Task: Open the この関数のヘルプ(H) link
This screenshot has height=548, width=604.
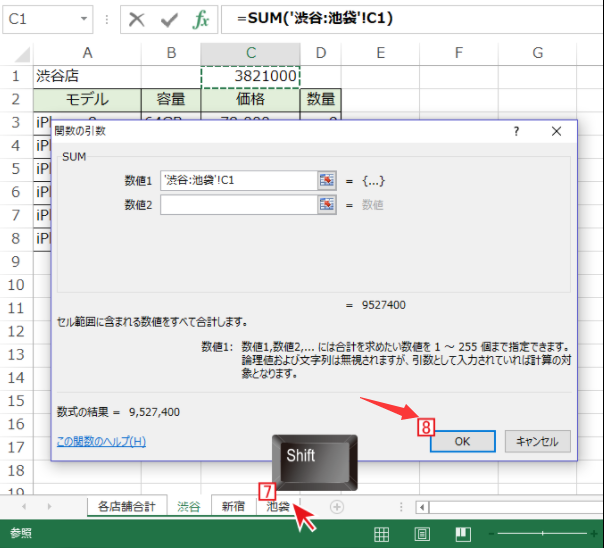Action: [101, 441]
